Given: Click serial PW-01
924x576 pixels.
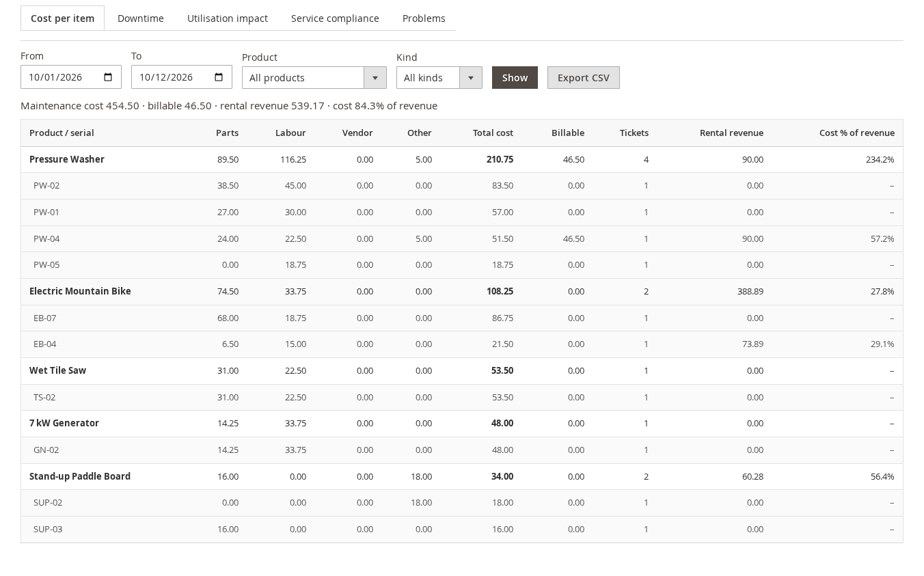Looking at the screenshot, I should click(46, 212).
